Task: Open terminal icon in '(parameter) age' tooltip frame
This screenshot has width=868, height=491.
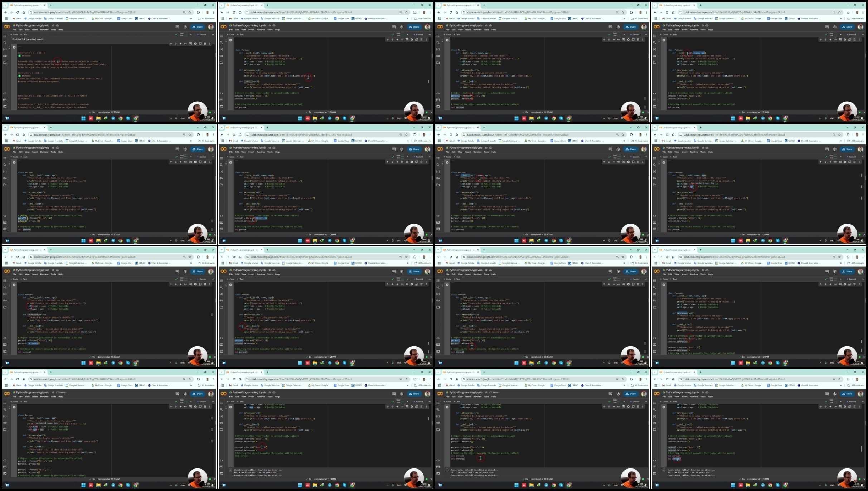Action: (x=654, y=229)
